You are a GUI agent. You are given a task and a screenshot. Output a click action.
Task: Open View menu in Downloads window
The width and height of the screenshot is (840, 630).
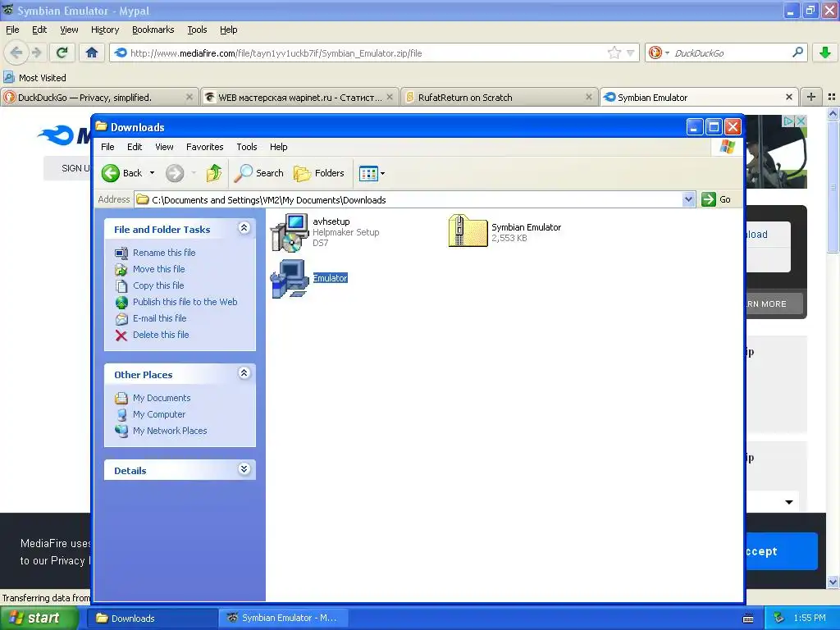click(x=164, y=147)
